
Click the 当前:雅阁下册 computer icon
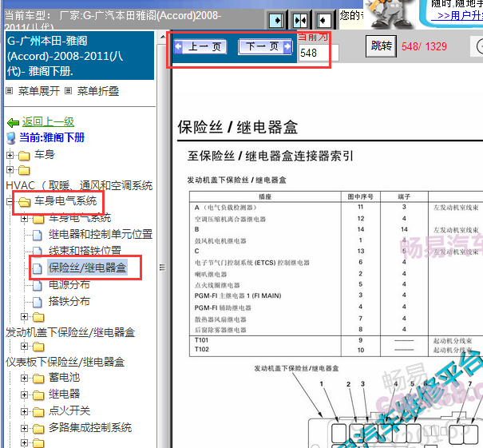tap(11, 138)
